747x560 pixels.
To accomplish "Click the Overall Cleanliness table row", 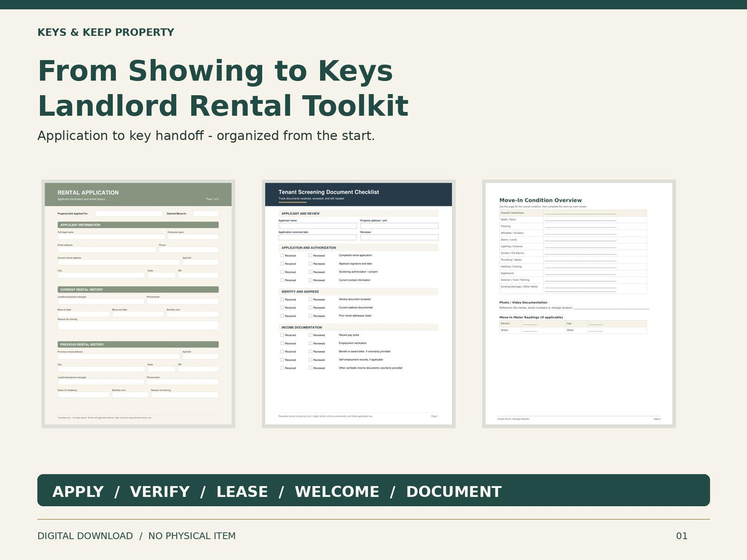I will click(x=573, y=213).
